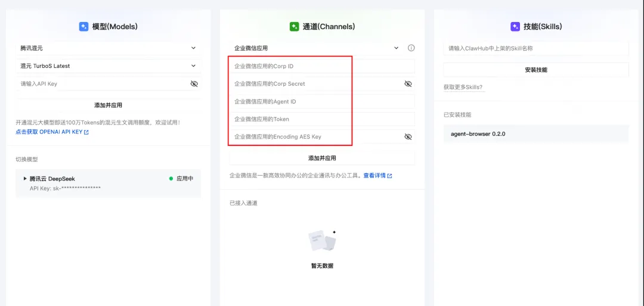Image resolution: width=644 pixels, height=306 pixels.
Task: Show the Corp Secret field value
Action: pyautogui.click(x=408, y=84)
